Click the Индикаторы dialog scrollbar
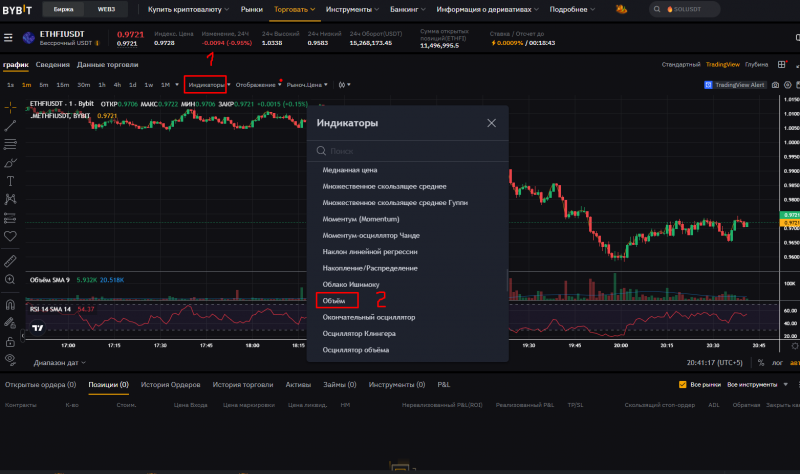The width and height of the screenshot is (800, 474). tap(507, 280)
